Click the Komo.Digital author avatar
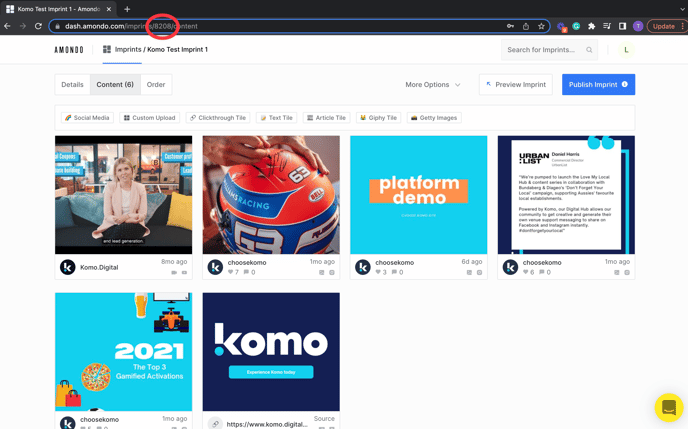Viewport: 688px width, 429px height. tap(68, 267)
